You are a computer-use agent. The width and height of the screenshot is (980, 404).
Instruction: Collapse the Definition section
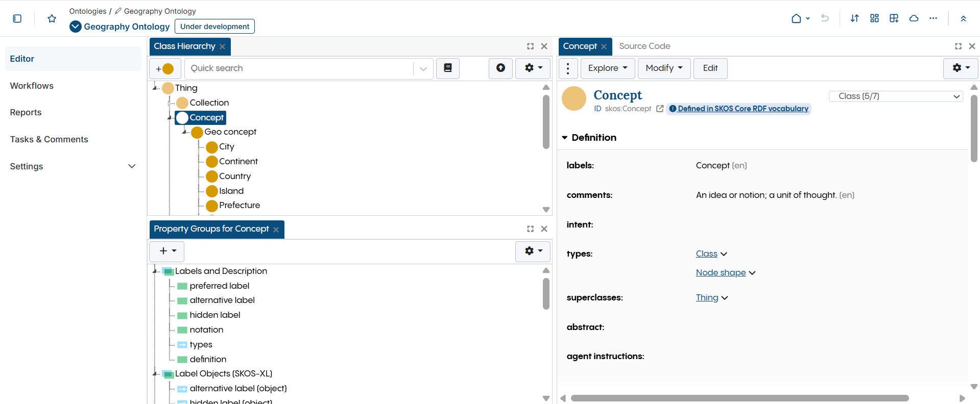pos(564,138)
